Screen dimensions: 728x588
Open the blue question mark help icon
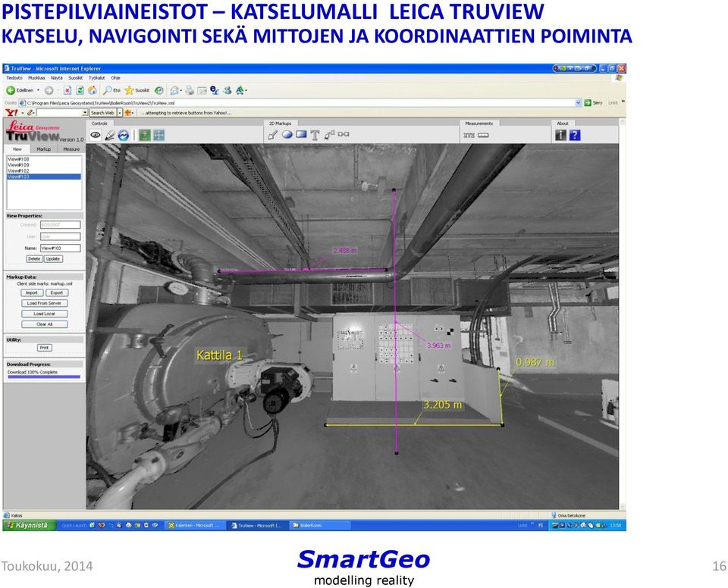coord(575,135)
